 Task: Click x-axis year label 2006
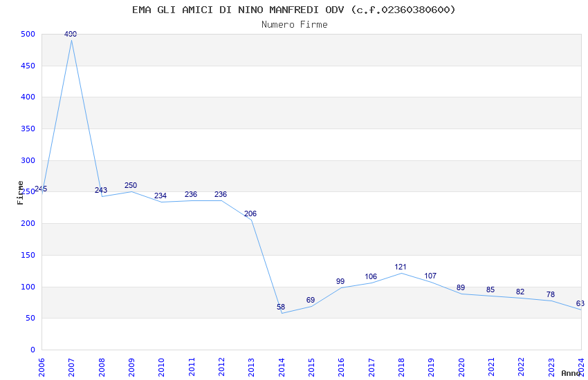pos(42,368)
